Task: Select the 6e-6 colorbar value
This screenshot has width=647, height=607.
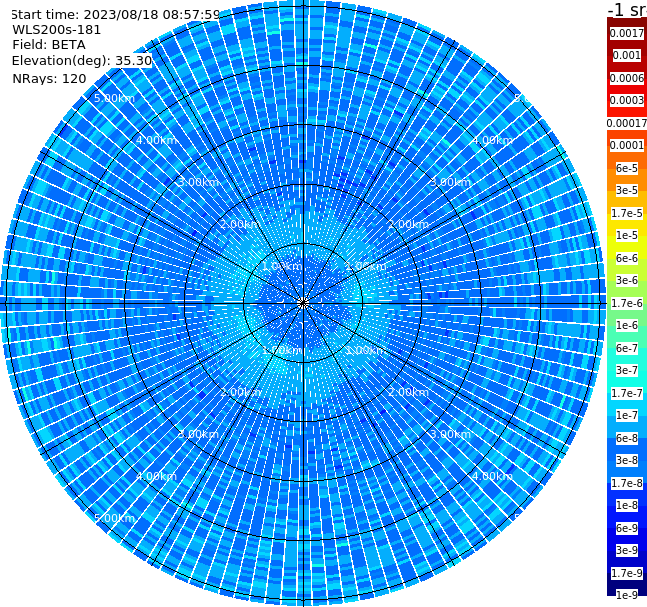Action: (627, 258)
